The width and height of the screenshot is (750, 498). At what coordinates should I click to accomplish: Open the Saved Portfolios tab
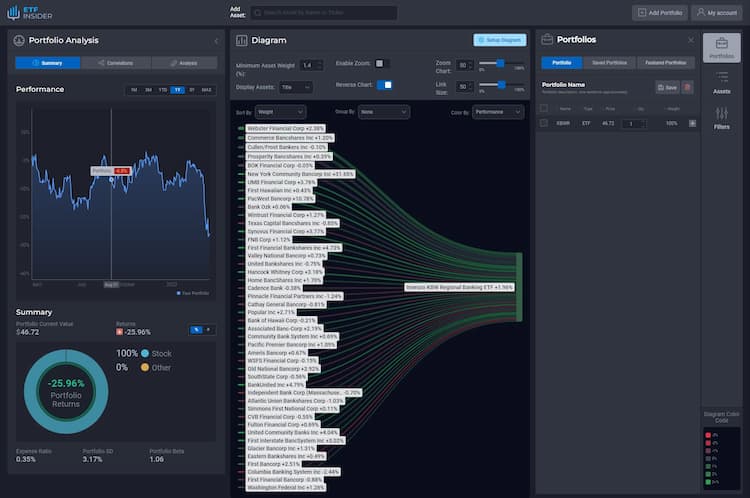click(x=611, y=63)
